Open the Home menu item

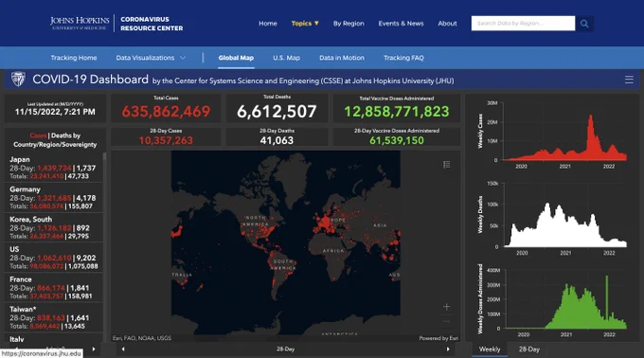pos(268,24)
